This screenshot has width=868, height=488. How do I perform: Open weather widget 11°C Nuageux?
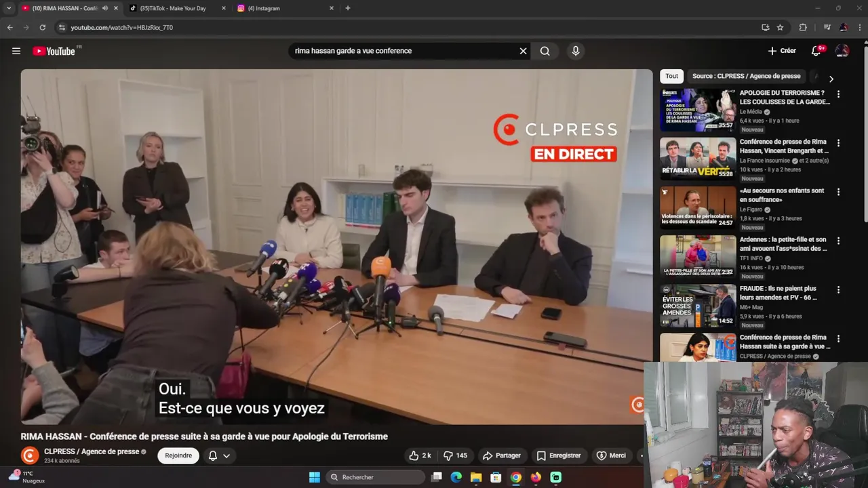[26, 476]
